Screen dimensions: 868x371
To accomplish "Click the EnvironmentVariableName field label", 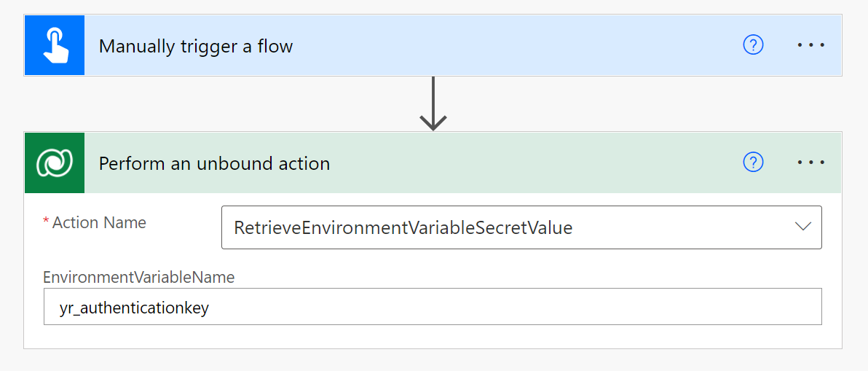I will pyautogui.click(x=139, y=277).
